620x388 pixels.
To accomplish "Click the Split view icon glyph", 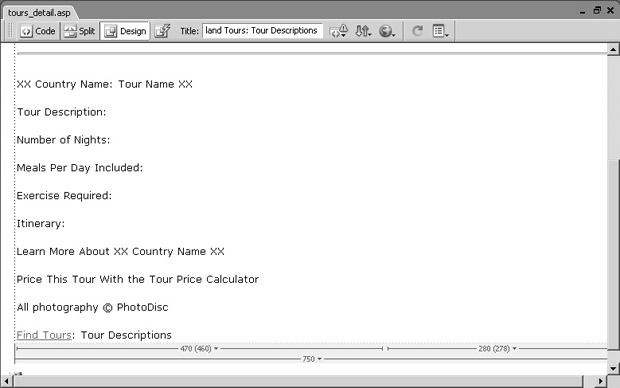I will (x=70, y=31).
